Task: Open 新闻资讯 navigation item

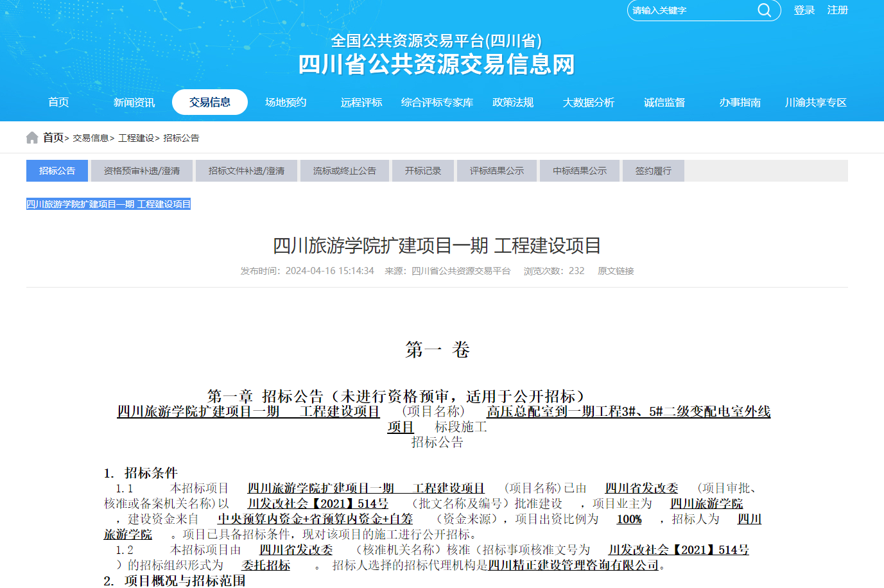Action: pos(134,103)
